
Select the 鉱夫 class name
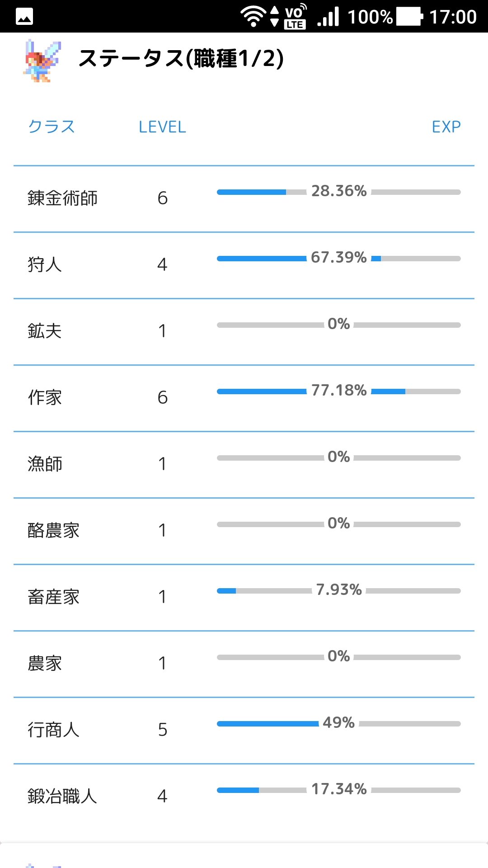point(45,331)
